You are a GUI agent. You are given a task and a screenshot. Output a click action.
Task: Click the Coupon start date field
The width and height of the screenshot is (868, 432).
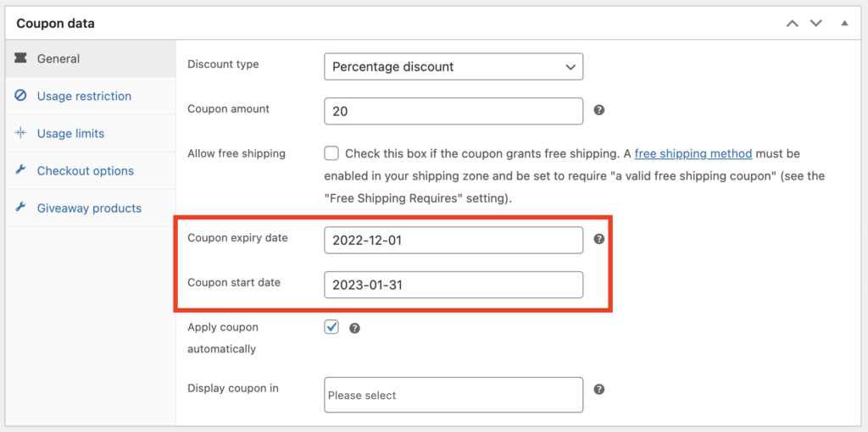(453, 285)
